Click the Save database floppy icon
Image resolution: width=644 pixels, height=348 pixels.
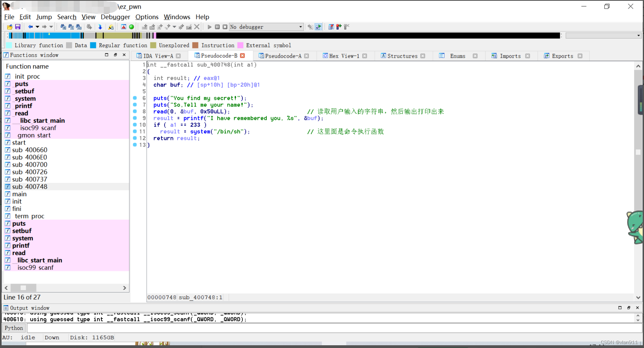click(18, 27)
